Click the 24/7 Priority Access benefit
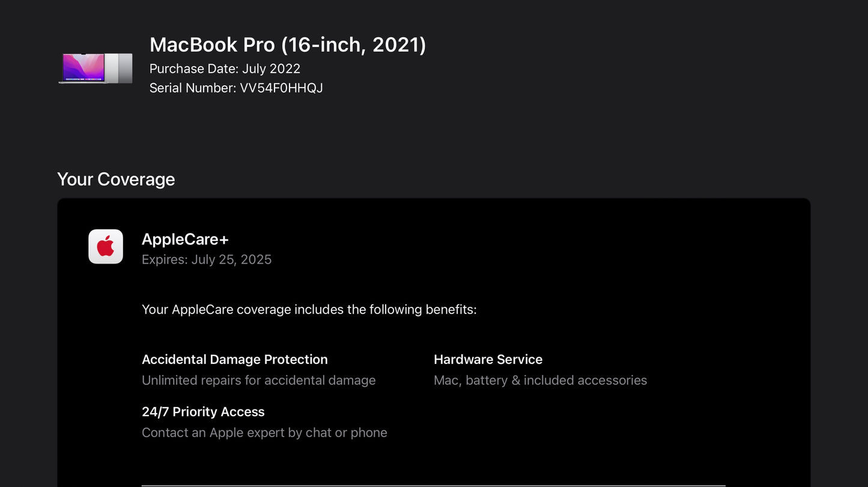 click(x=203, y=412)
